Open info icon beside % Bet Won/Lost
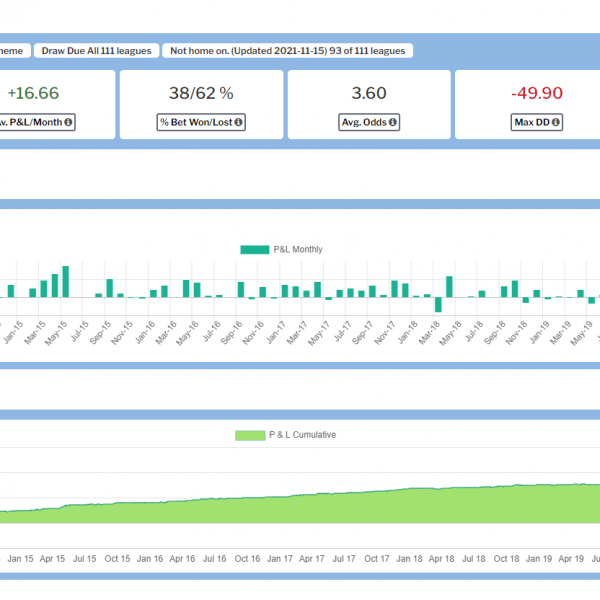The width and height of the screenshot is (600, 600). pyautogui.click(x=238, y=122)
